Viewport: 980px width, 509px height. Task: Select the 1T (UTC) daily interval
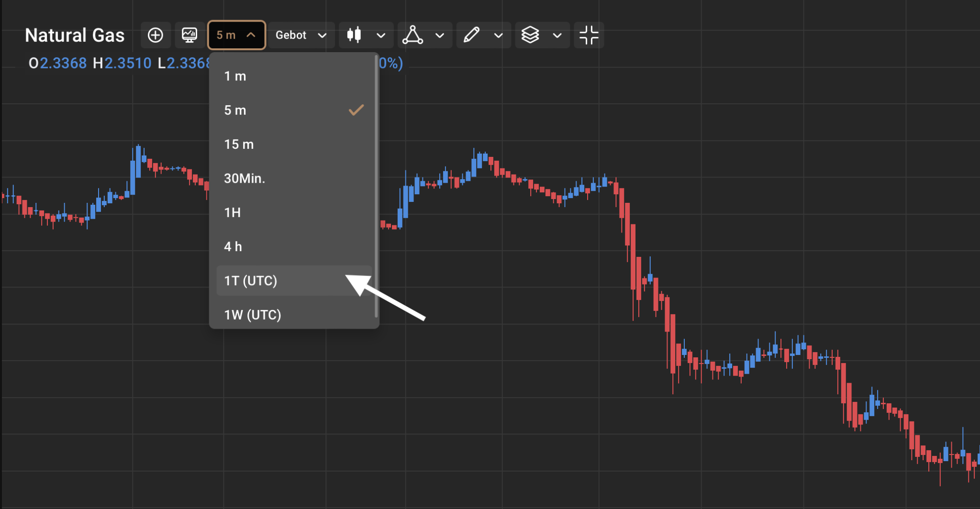[x=268, y=281]
